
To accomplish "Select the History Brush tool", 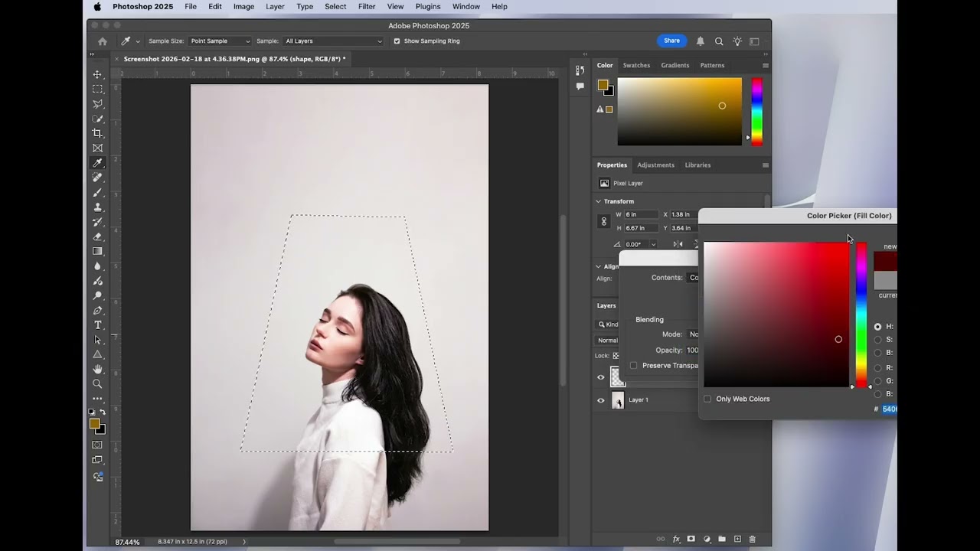I will [97, 222].
